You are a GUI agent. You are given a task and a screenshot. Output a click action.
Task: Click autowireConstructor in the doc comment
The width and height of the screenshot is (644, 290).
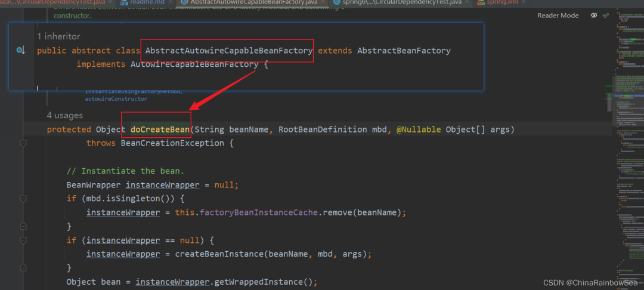[116, 99]
